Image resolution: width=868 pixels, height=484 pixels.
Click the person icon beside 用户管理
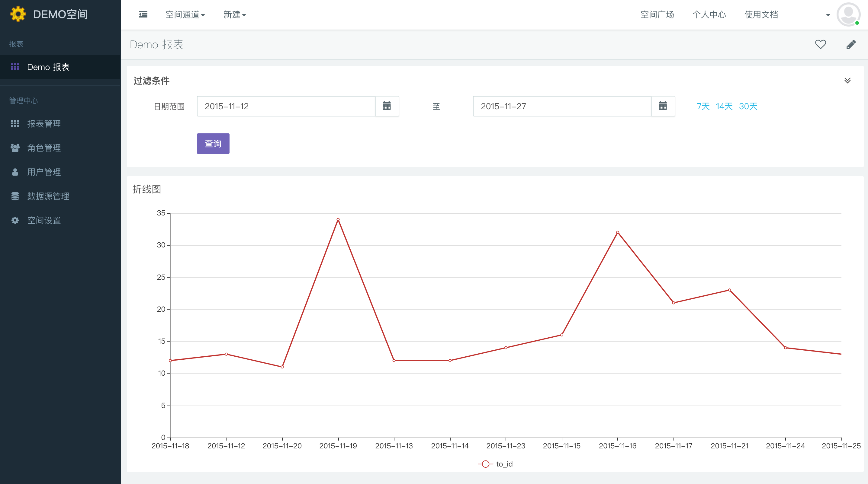pos(15,172)
